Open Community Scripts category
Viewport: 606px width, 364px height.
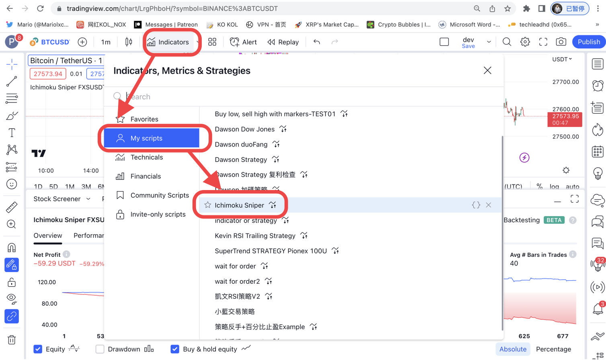click(x=160, y=195)
